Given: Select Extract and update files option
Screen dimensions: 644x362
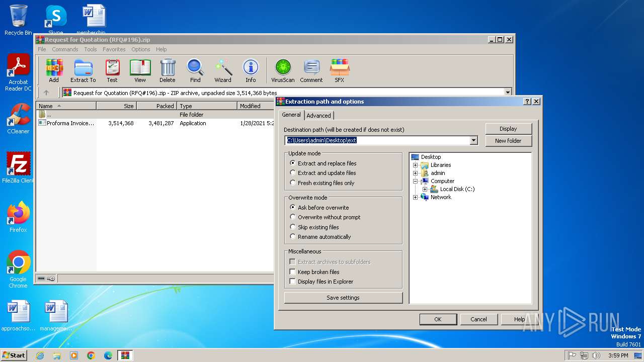Looking at the screenshot, I should pyautogui.click(x=323, y=173).
